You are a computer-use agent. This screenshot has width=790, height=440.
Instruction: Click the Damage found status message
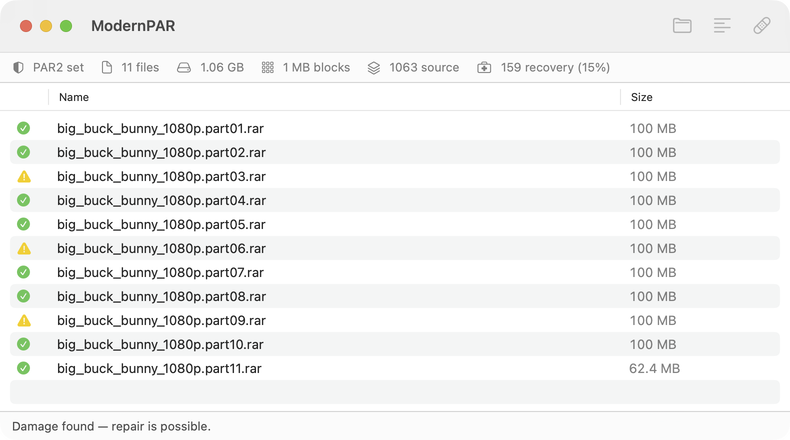[111, 426]
